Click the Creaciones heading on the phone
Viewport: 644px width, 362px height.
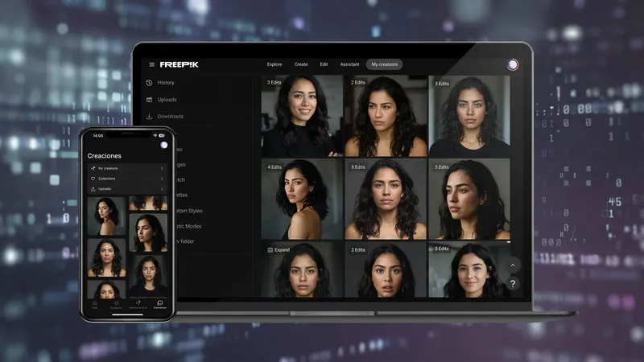tap(105, 156)
